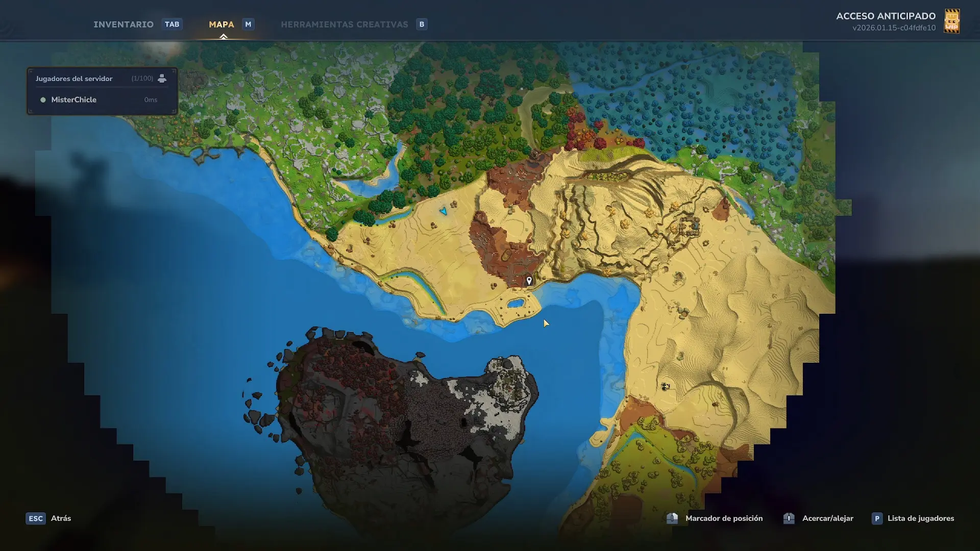The width and height of the screenshot is (980, 551).
Task: Click the ESC key icon
Action: (x=36, y=518)
